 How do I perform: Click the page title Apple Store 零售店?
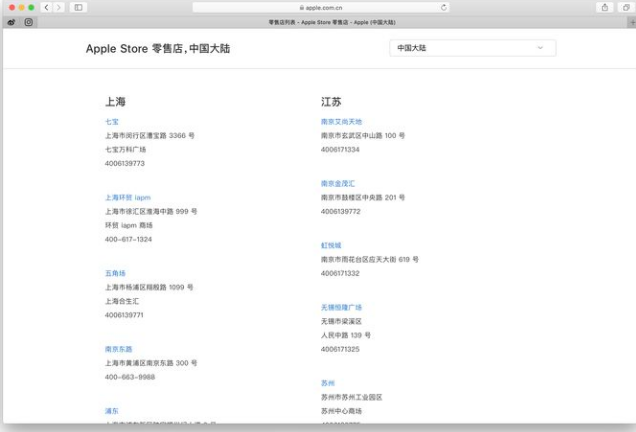coord(158,49)
